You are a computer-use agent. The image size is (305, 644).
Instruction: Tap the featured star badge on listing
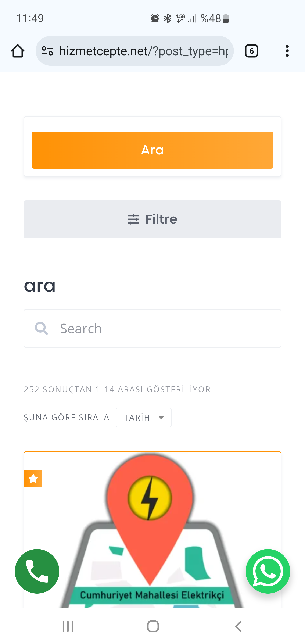click(33, 479)
